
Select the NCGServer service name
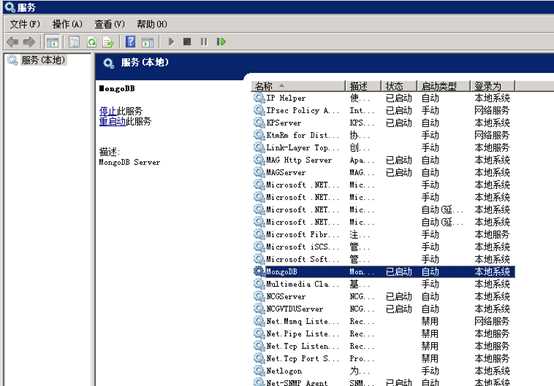pyautogui.click(x=286, y=297)
